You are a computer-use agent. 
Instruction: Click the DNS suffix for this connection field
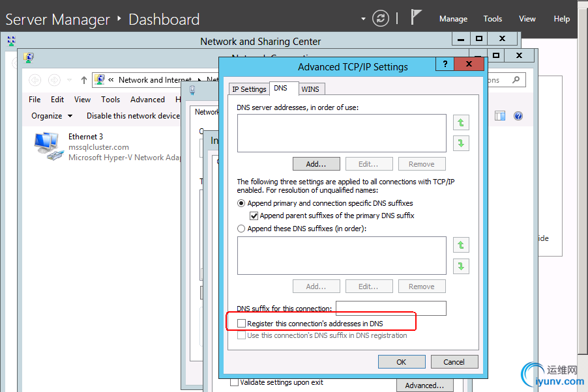(390, 308)
